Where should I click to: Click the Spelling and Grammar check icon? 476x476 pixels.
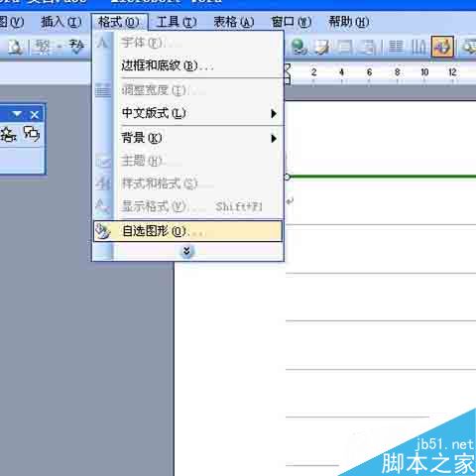point(76,47)
